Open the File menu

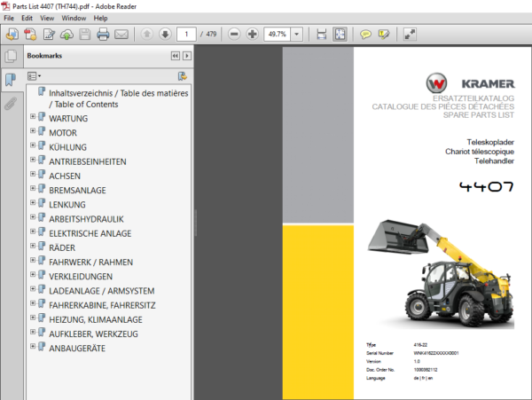point(9,18)
